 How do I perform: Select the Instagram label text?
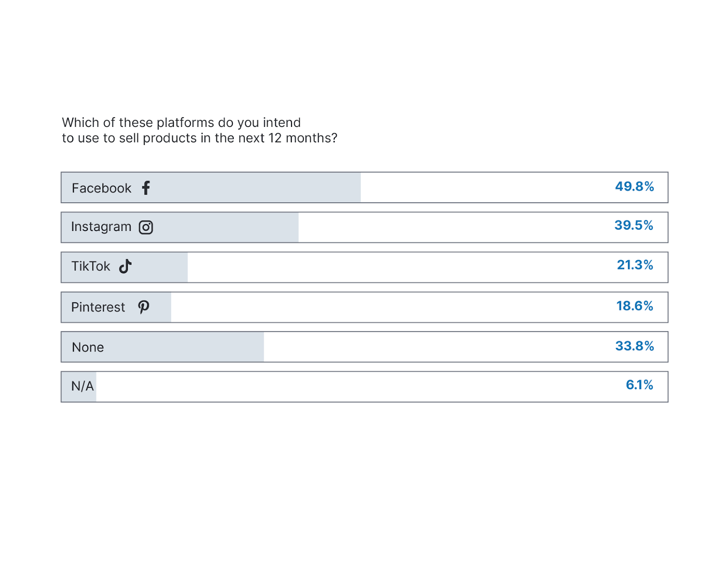pos(101,226)
